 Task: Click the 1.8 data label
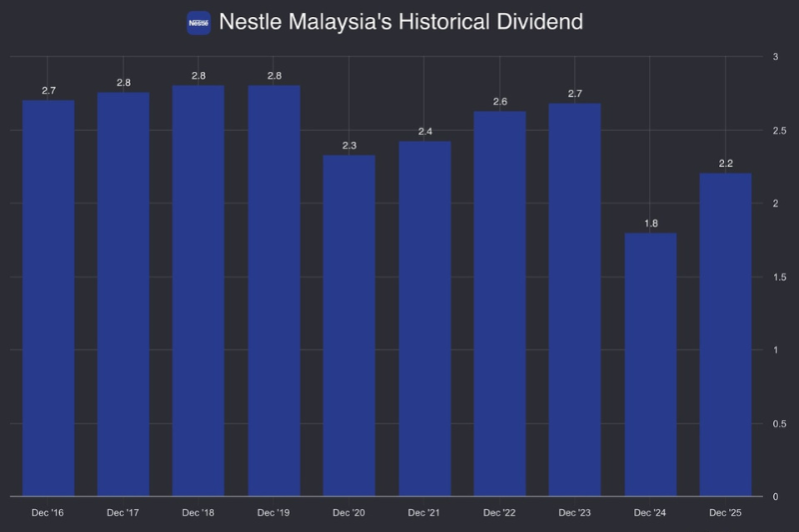pyautogui.click(x=650, y=224)
